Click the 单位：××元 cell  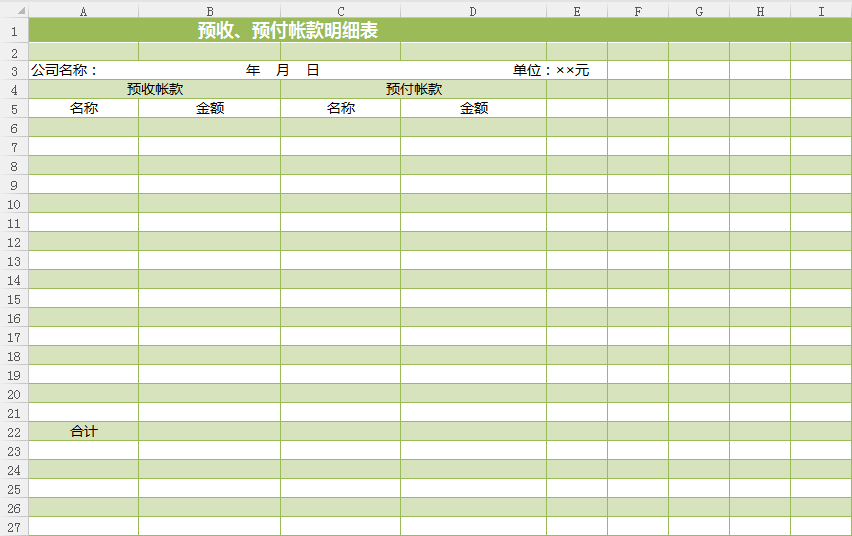pos(551,71)
